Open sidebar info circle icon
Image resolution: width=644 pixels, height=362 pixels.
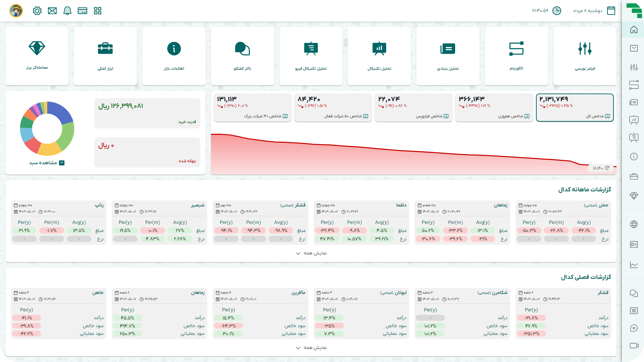(634, 157)
